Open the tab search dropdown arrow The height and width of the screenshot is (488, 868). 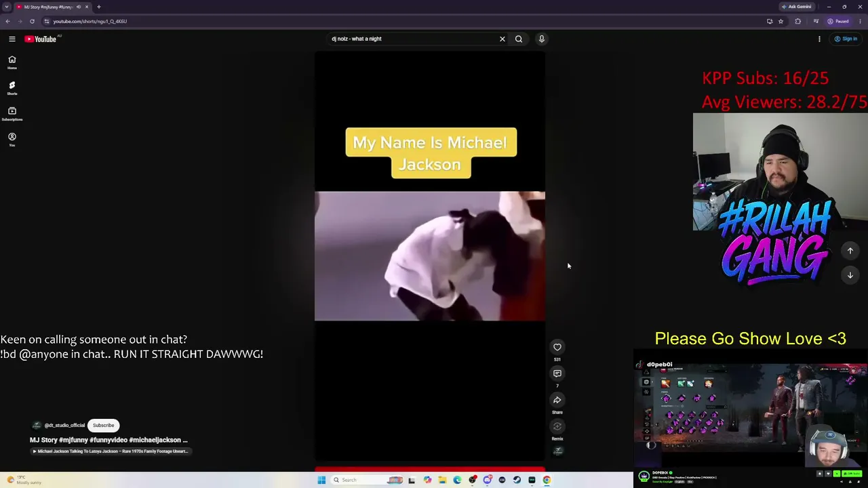pyautogui.click(x=7, y=7)
